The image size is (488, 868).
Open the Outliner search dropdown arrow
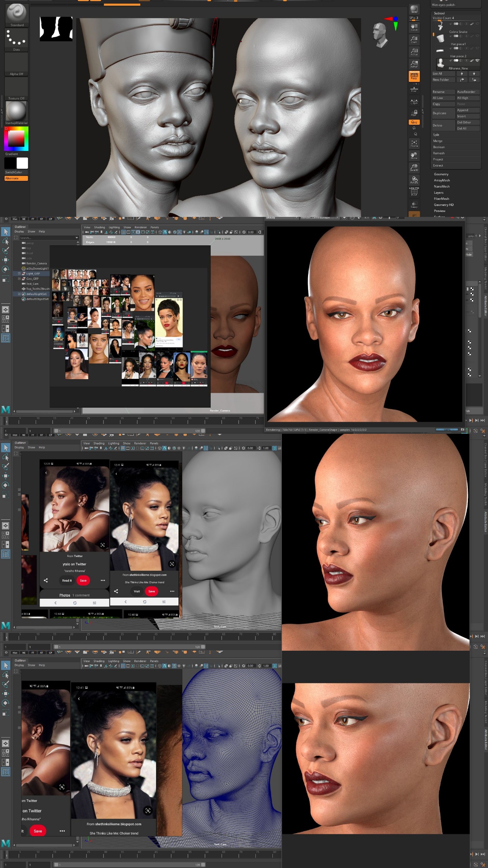77,238
